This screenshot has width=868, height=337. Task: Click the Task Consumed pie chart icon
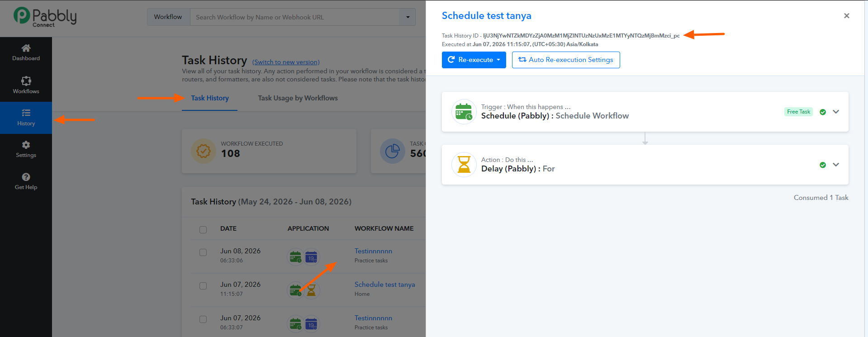[392, 151]
